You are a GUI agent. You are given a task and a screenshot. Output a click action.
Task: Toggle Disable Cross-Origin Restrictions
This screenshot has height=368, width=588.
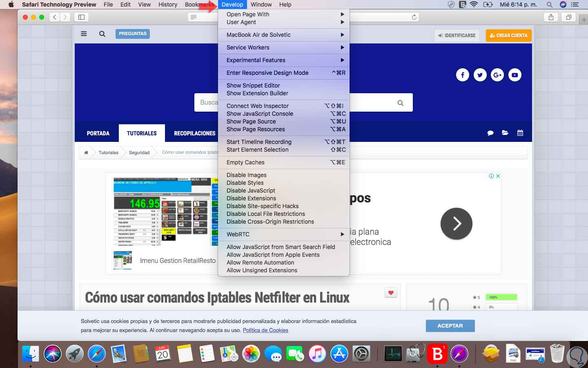click(284, 222)
